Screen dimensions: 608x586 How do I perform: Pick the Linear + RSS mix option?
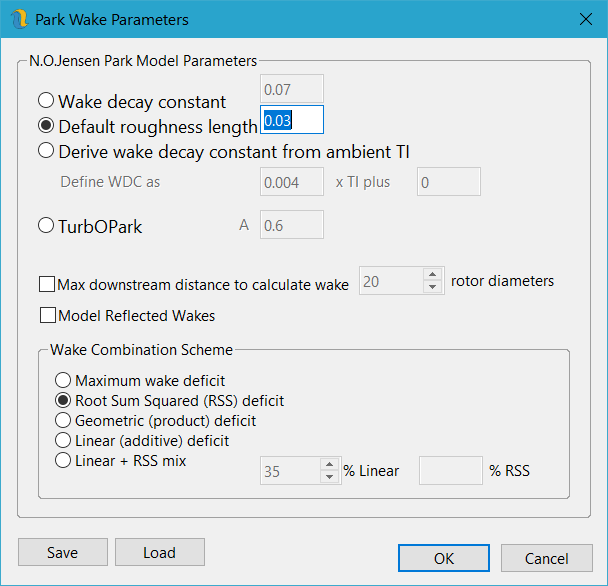[63, 461]
